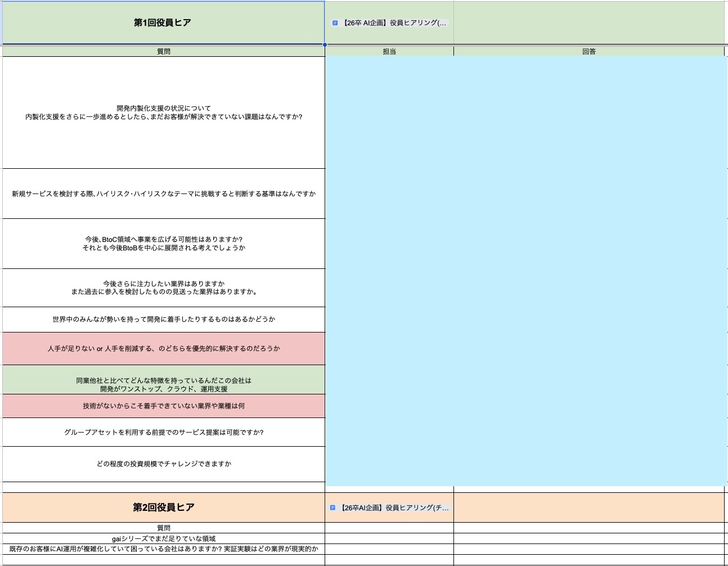Screen dimensions: 728x566
Task: Select the 新規サービスを検討する際 question cell
Action: coord(164,194)
